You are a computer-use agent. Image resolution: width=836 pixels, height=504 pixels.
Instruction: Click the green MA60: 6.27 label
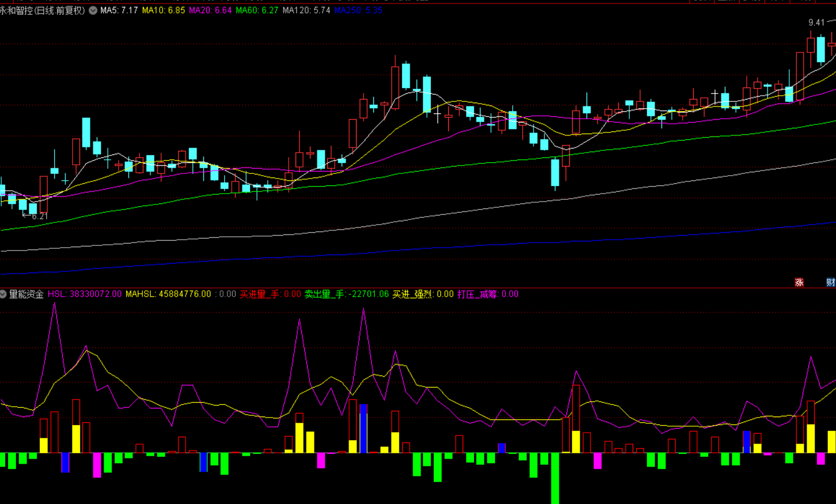[x=257, y=10]
